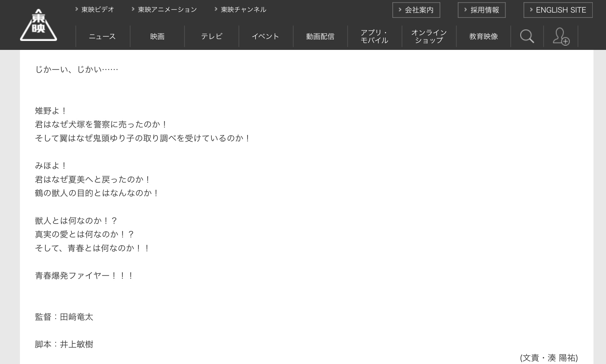Click the text じかーい、じかい……
Screen dimensions: 606x364
77,70
